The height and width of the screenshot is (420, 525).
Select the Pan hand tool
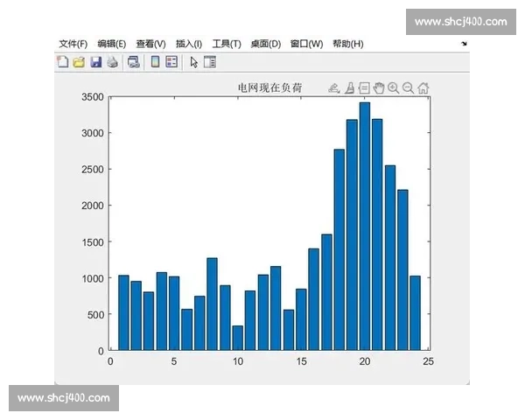click(x=379, y=87)
